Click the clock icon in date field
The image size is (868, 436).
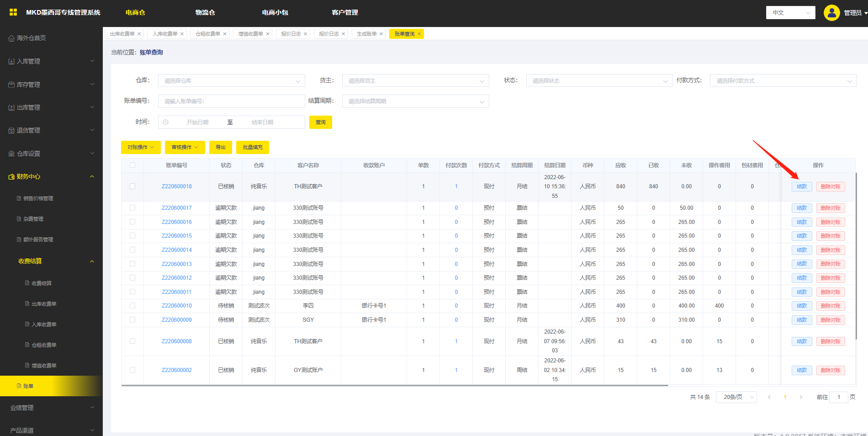pos(166,122)
